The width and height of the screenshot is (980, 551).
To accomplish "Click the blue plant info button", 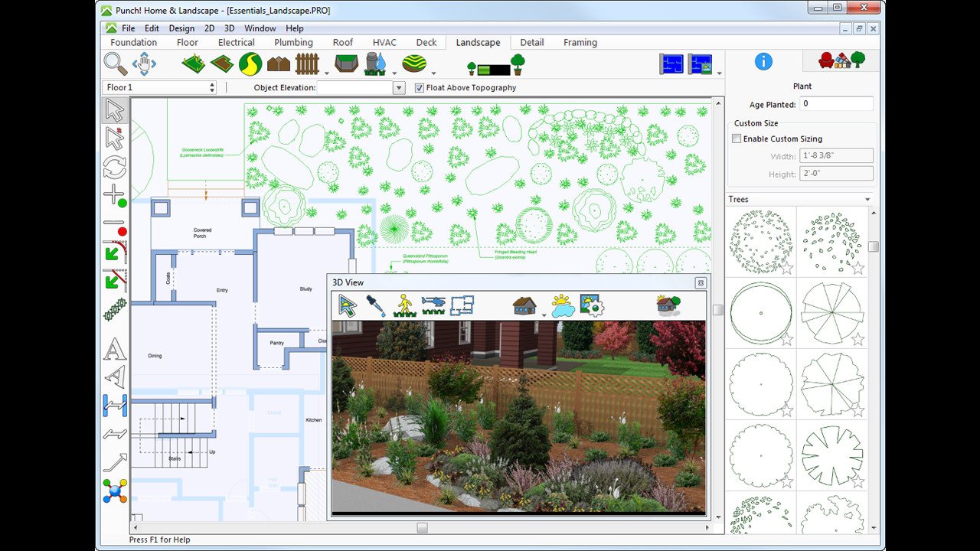I will 763,62.
